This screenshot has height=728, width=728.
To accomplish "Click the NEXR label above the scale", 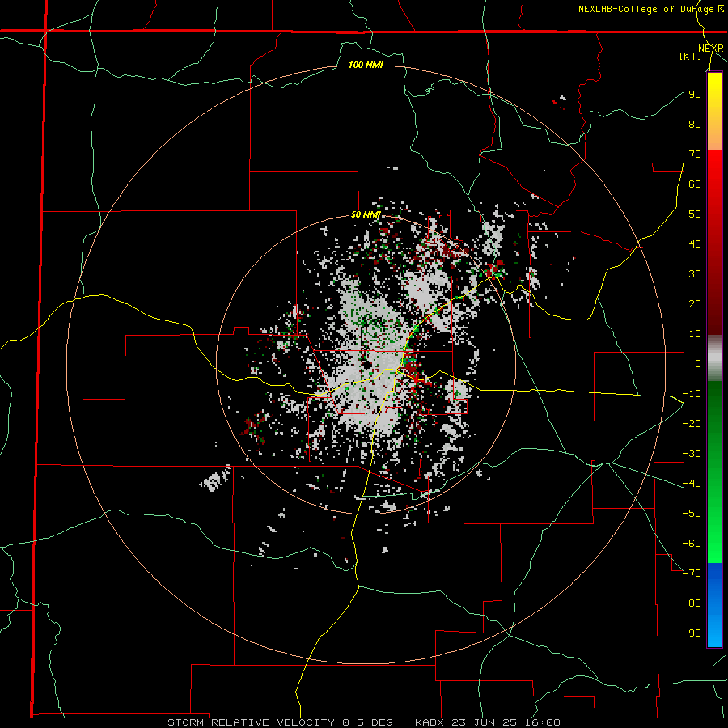I will point(711,49).
